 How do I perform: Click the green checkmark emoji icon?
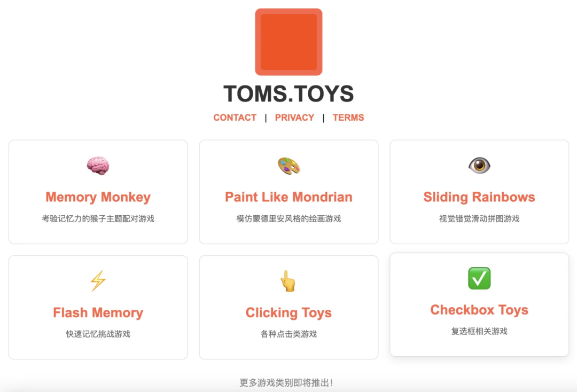tap(479, 278)
